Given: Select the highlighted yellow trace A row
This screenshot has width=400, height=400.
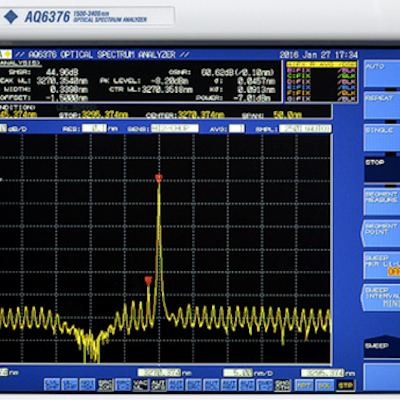Looking at the screenshot, I should 322,64.
